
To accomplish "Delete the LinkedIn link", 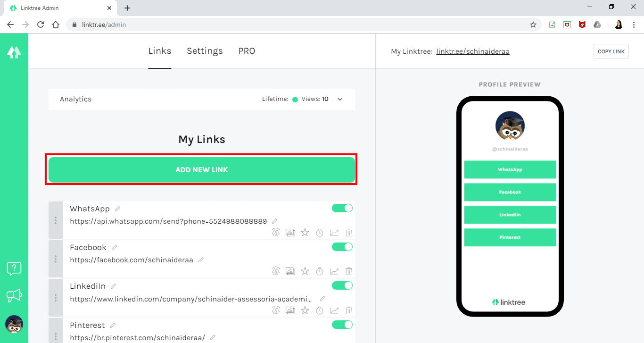I will pyautogui.click(x=349, y=310).
